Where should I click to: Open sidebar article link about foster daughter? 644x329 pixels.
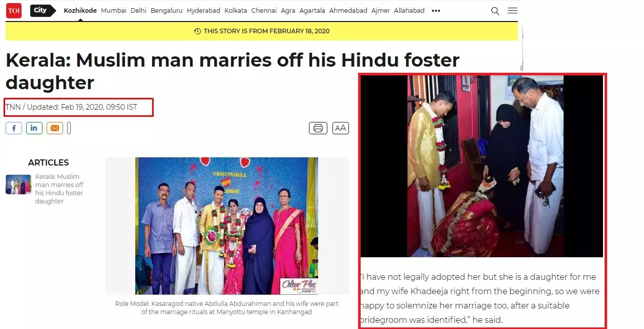tap(59, 189)
